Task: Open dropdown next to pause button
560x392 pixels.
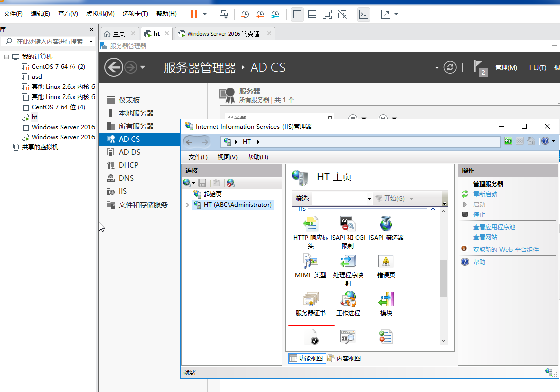Action: tap(205, 14)
